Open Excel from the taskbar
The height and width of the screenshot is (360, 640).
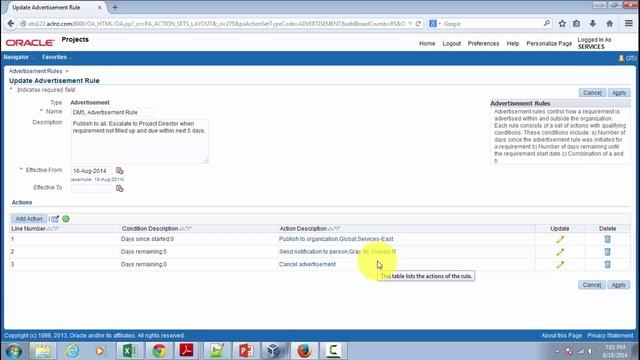click(130, 351)
